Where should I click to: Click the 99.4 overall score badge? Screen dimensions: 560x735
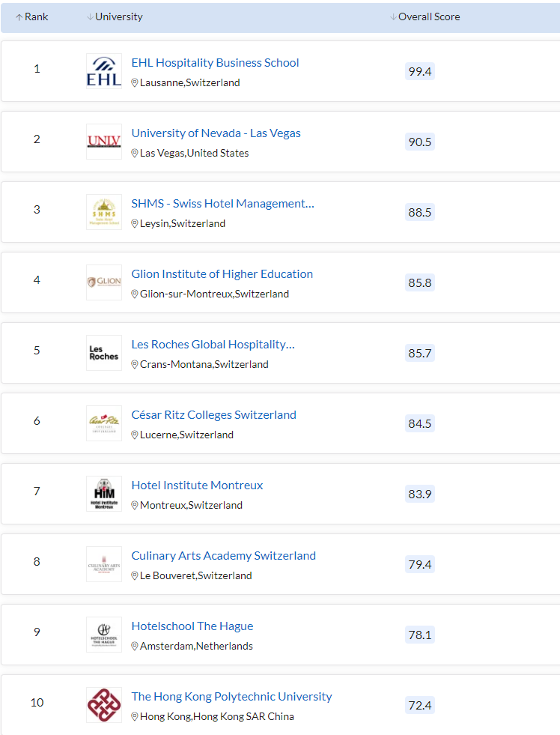click(420, 71)
